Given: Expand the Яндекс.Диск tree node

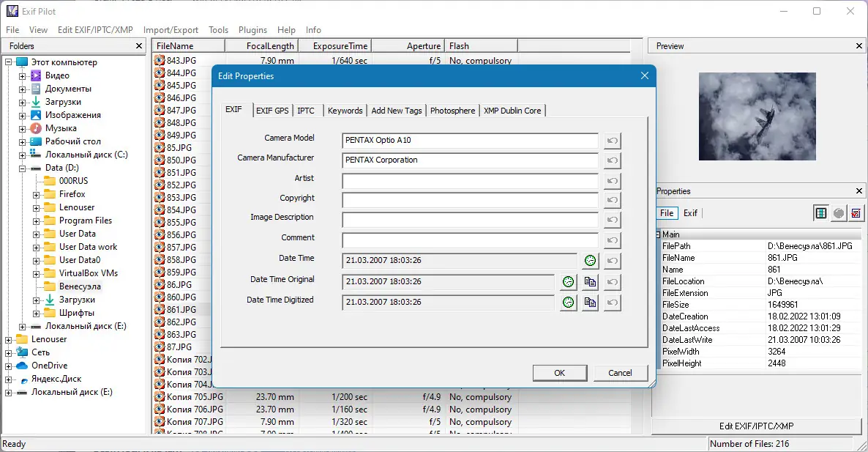Looking at the screenshot, I should tap(8, 379).
